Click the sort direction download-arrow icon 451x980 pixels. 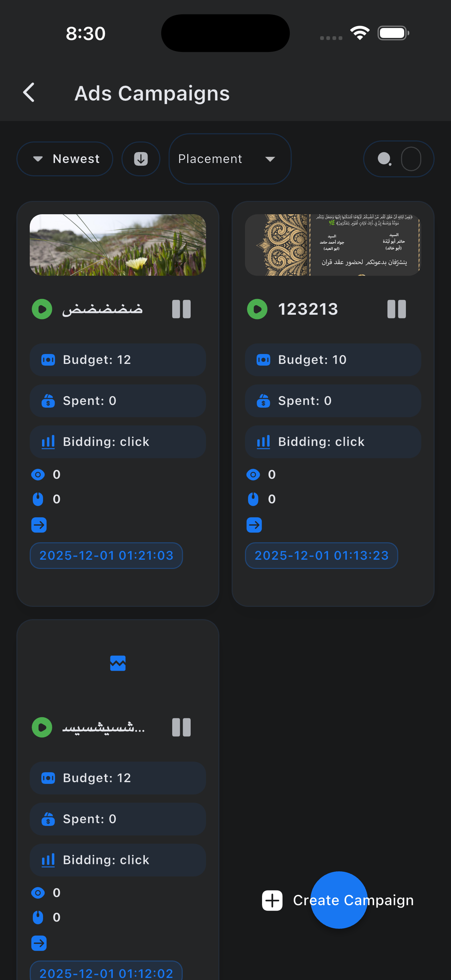[141, 159]
